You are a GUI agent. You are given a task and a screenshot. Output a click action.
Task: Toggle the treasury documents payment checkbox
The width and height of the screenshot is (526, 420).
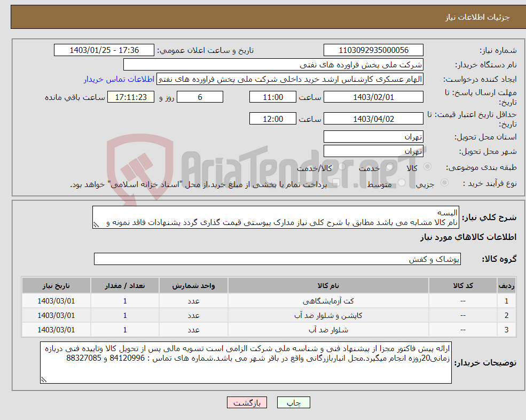point(336,183)
